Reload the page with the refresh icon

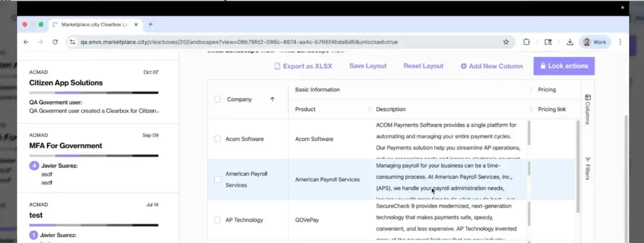tap(55, 42)
